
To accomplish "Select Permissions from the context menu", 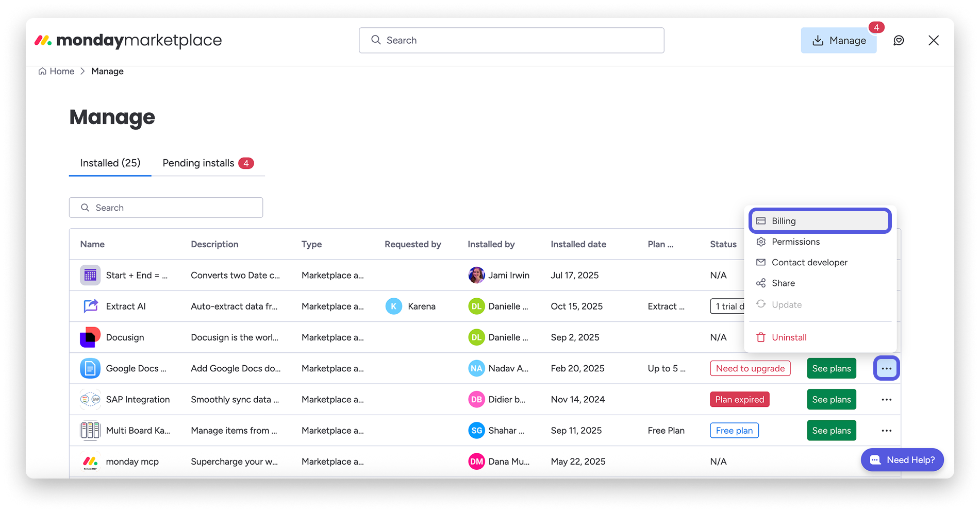I will (820, 242).
